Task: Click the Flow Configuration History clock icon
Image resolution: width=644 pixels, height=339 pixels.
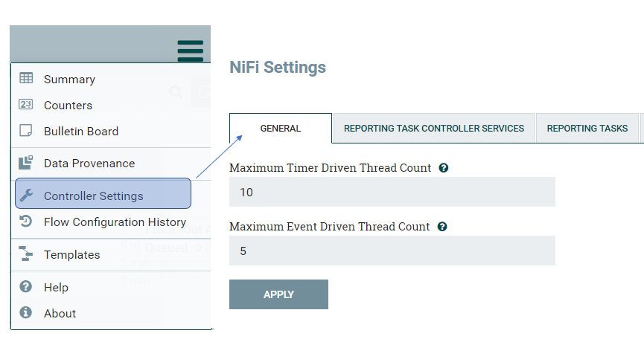Action: [x=25, y=221]
